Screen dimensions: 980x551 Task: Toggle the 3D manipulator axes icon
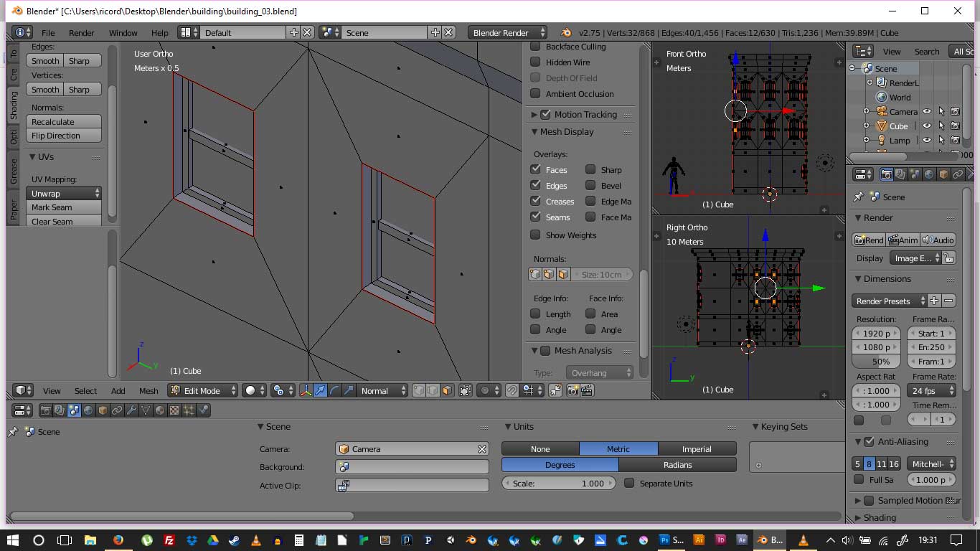(x=306, y=390)
